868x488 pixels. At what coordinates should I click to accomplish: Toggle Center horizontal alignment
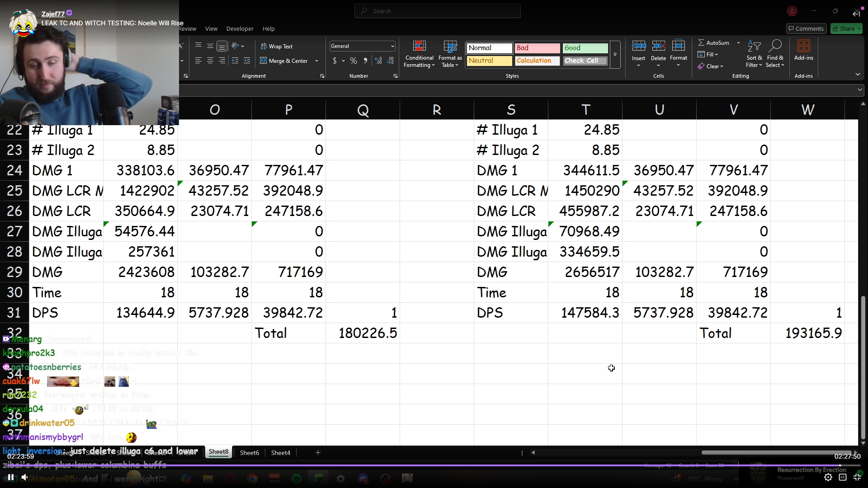click(210, 61)
